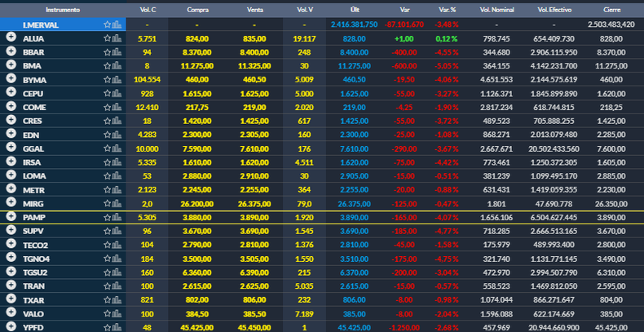
Task: Sort by the Venta column header
Action: [254, 10]
